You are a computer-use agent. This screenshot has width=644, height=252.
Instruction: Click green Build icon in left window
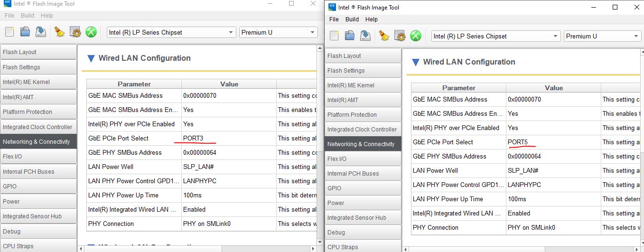tap(91, 32)
